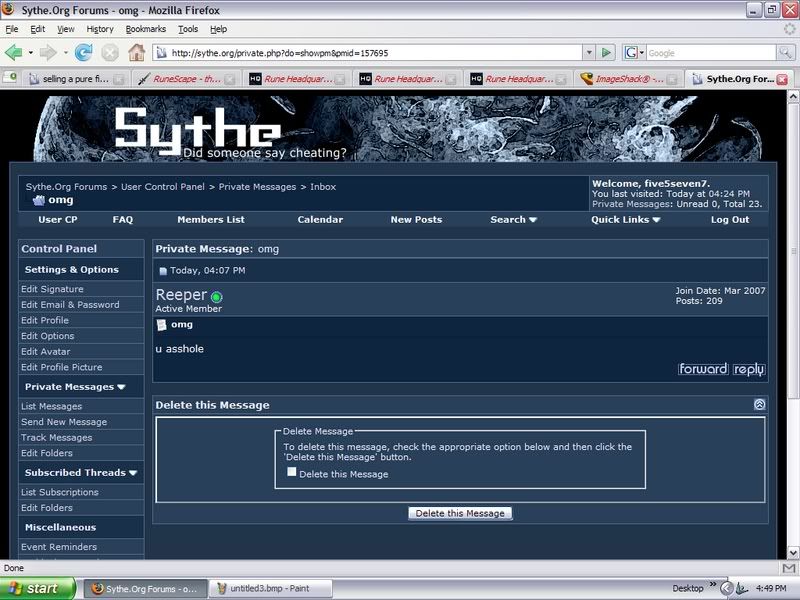Click the Firefox logo in title bar
The image size is (800, 600).
coord(9,9)
